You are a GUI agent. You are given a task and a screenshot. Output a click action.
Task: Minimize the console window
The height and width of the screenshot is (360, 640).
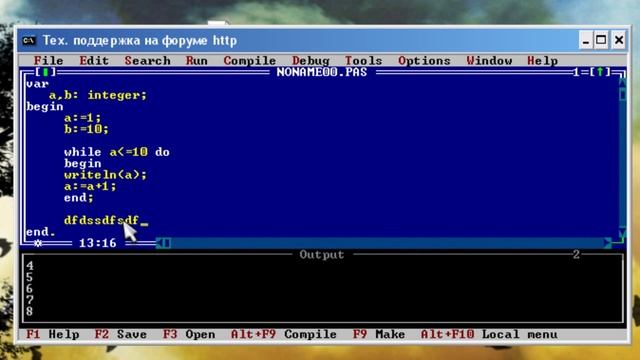[x=586, y=40]
